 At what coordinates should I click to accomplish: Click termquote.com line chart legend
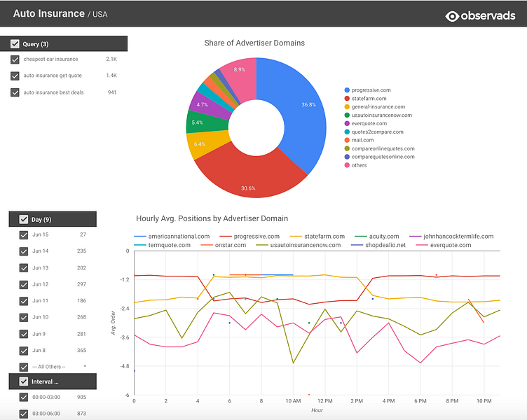162,245
